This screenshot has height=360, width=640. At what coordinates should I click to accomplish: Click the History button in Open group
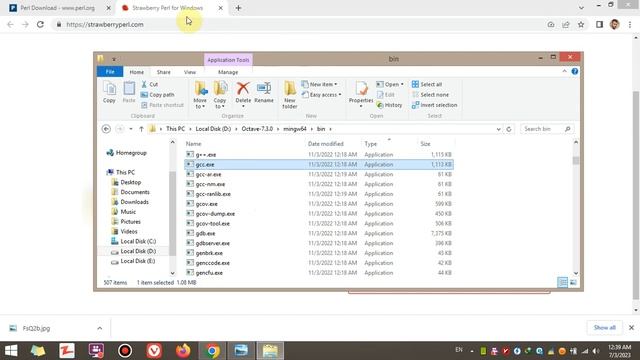tap(389, 105)
